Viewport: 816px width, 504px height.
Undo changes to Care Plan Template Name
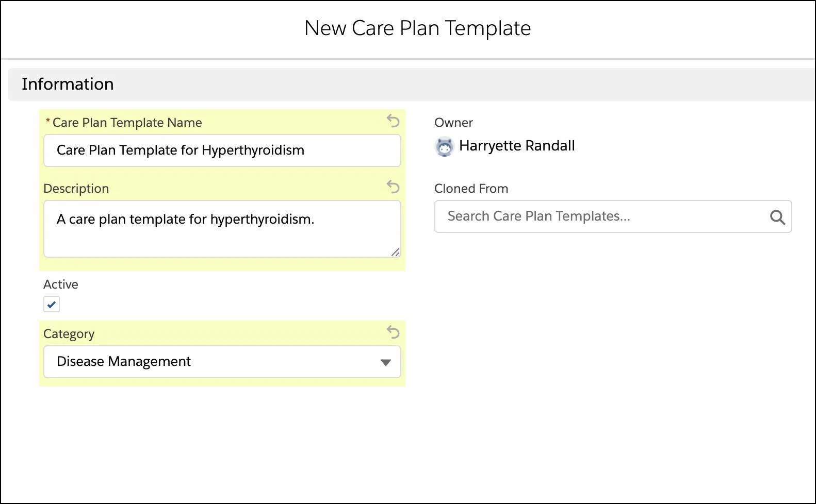tap(393, 121)
